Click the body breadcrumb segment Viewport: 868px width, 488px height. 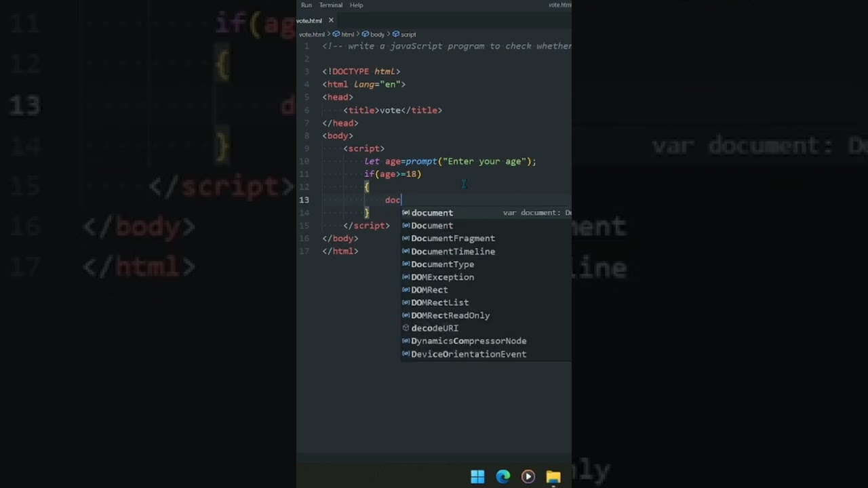click(378, 34)
